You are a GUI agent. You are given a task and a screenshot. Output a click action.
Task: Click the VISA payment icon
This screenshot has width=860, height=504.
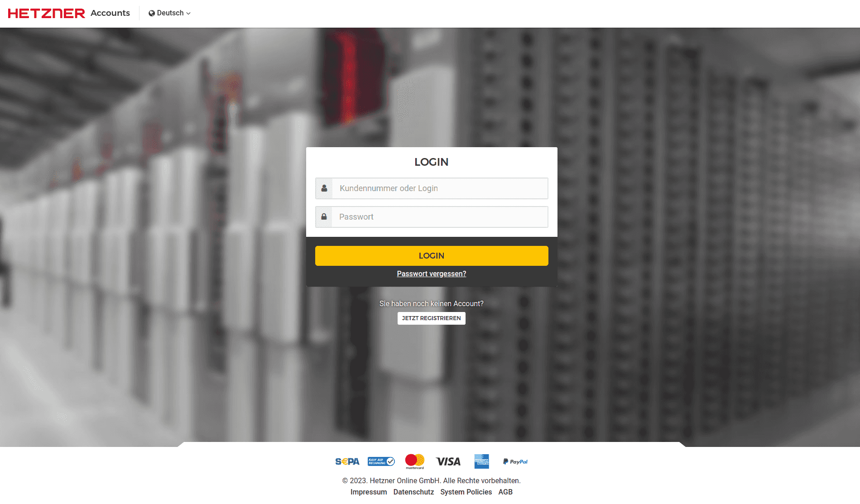[448, 461]
